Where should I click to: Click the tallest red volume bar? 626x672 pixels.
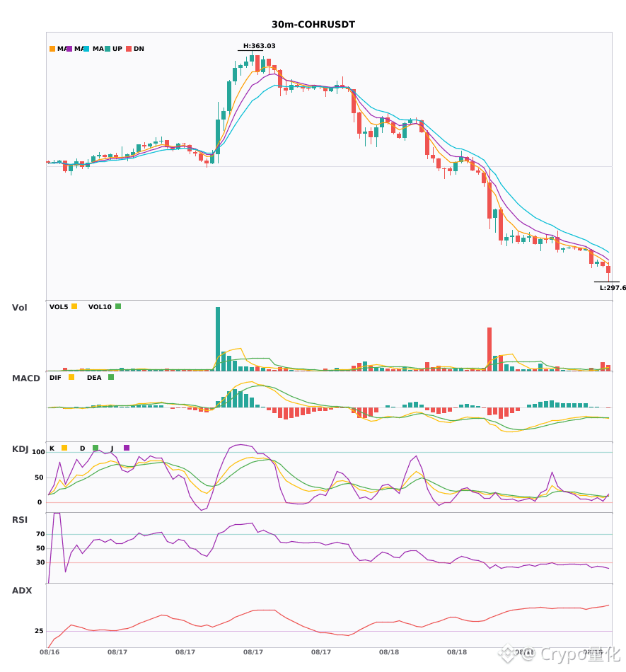click(x=489, y=349)
